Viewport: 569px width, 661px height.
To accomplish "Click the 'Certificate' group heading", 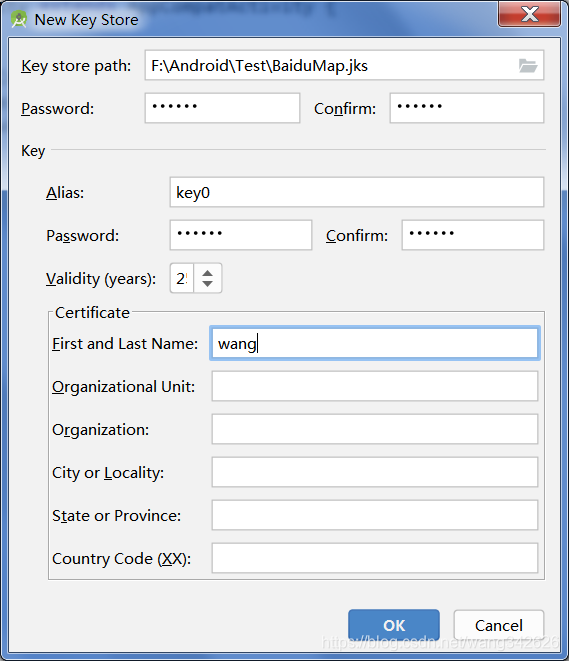I will click(x=92, y=313).
